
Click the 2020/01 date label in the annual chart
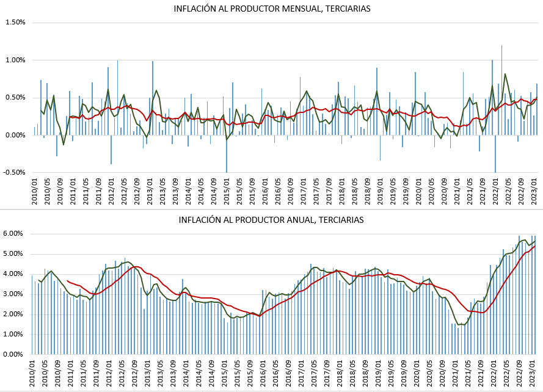[x=417, y=374]
